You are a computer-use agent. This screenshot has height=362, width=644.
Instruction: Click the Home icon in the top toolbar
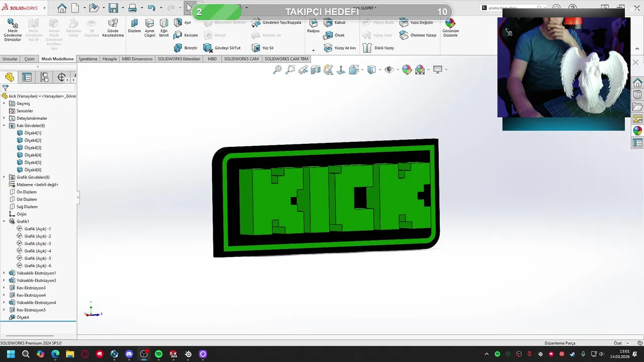click(x=61, y=8)
